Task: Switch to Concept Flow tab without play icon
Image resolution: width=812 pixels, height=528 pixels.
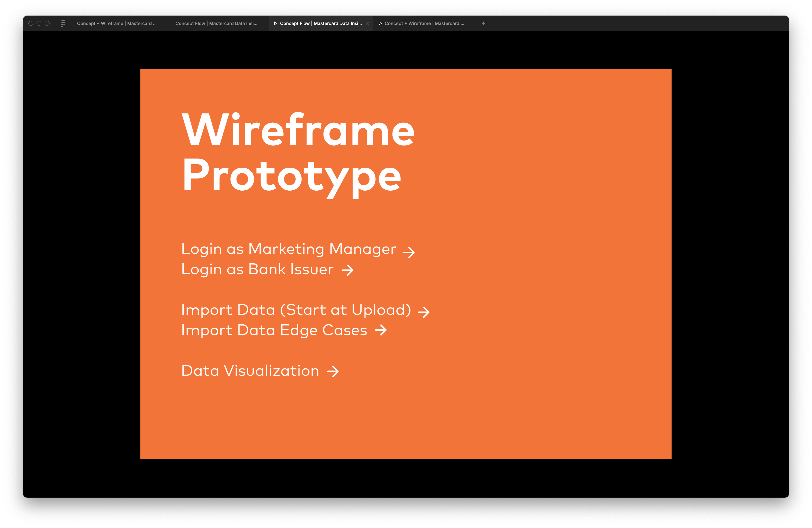Action: 216,23
